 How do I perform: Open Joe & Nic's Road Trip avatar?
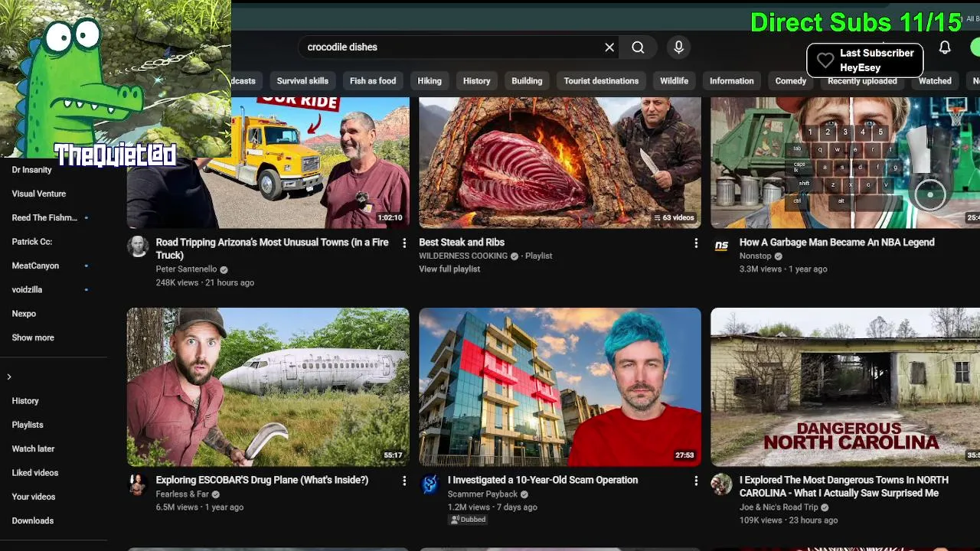pyautogui.click(x=721, y=484)
